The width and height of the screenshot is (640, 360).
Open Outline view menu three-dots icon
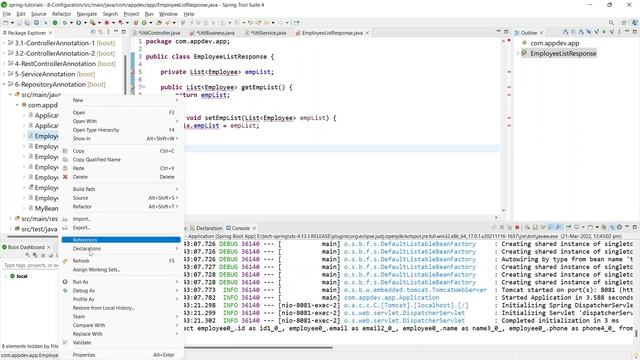pyautogui.click(x=619, y=32)
